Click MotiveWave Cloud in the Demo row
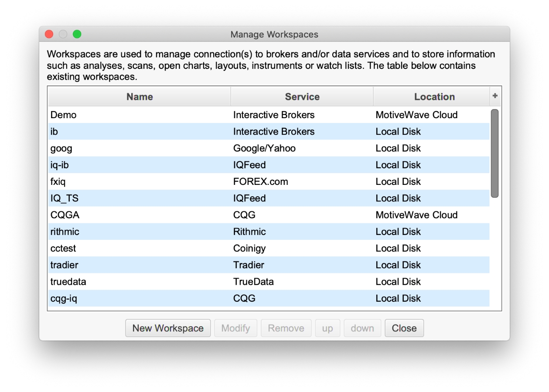Screen dimensions: 549x392 point(416,115)
